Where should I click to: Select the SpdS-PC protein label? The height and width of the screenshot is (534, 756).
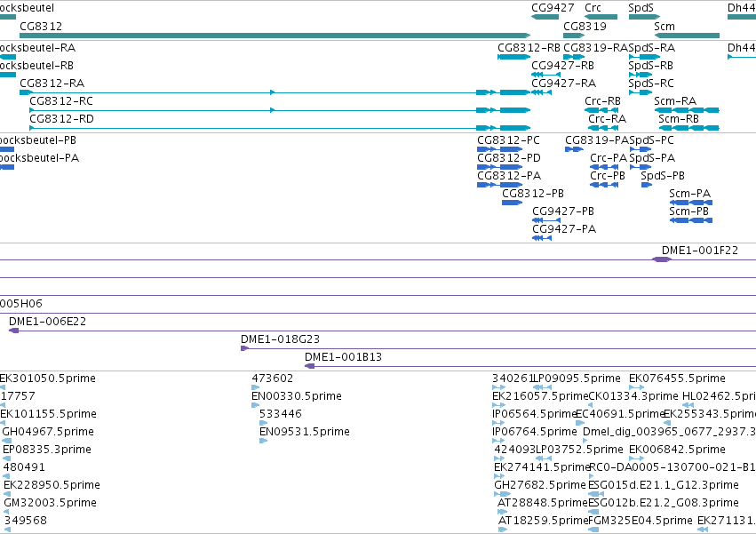pos(652,140)
